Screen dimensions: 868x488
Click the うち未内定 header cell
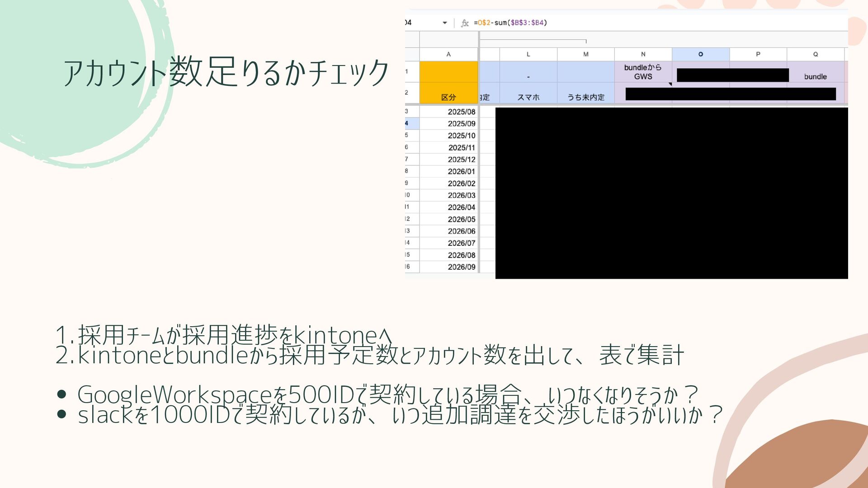coord(586,93)
